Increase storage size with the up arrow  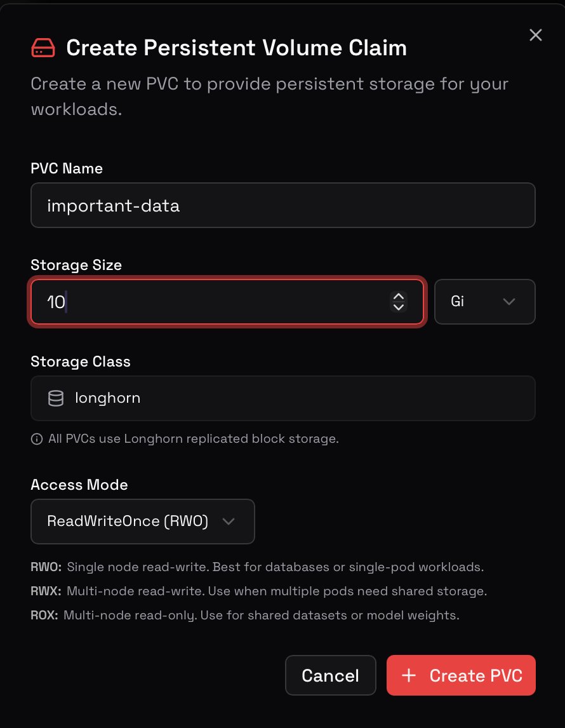[x=399, y=297]
